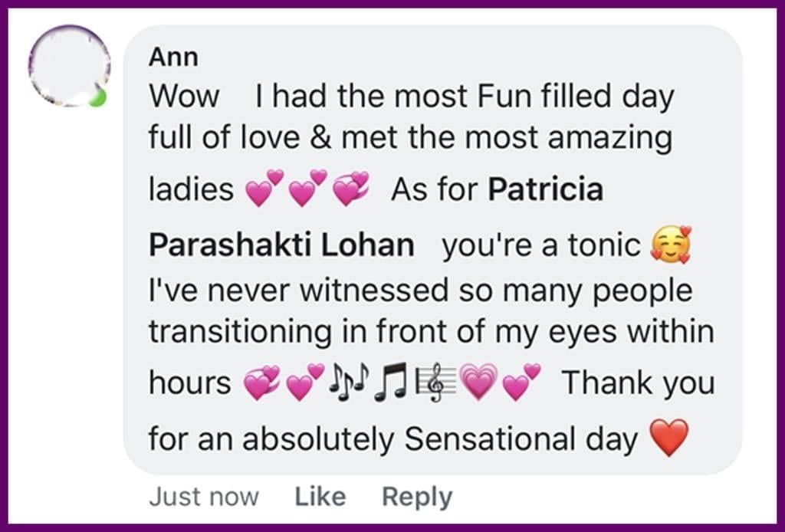
Task: Click the "Just now" timestamp
Action: click(x=203, y=497)
